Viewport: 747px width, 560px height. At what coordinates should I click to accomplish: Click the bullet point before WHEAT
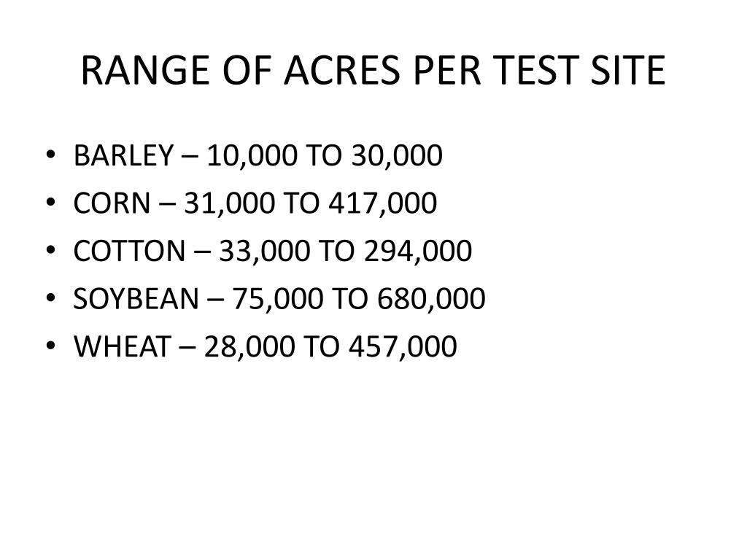click(x=50, y=345)
